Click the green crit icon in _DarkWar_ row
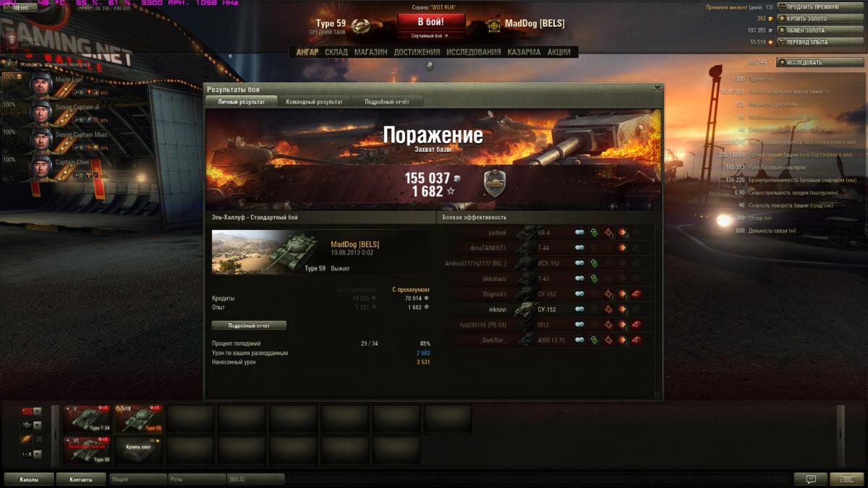 point(594,340)
